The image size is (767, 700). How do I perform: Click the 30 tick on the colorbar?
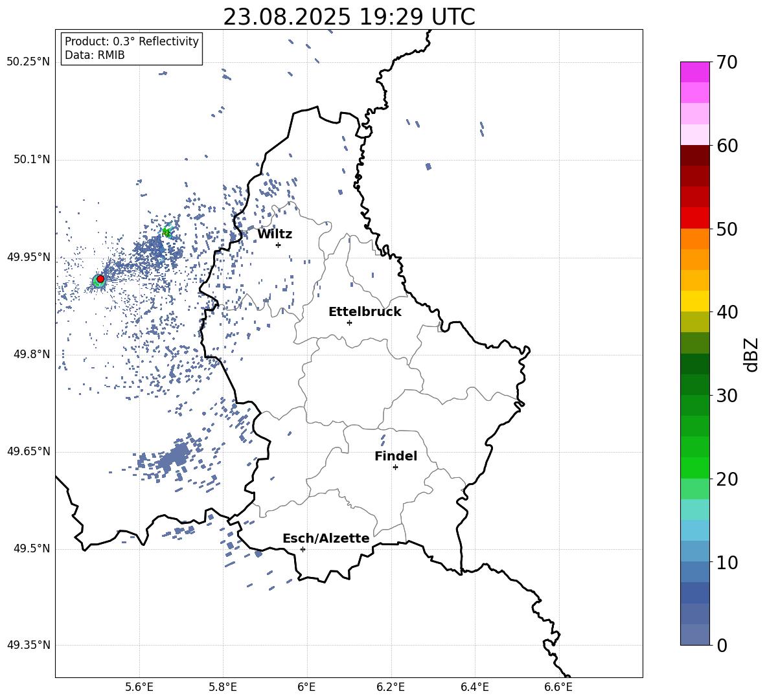pyautogui.click(x=727, y=396)
